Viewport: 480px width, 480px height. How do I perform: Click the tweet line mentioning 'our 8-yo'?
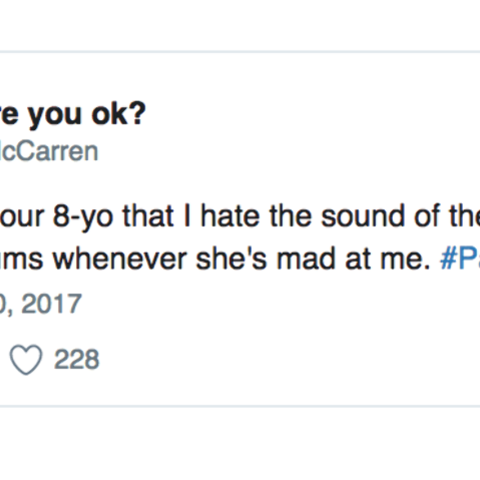click(x=240, y=216)
